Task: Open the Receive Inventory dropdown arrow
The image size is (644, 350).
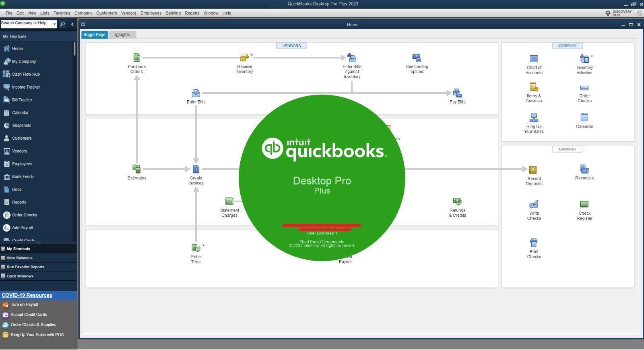Action: (x=252, y=55)
